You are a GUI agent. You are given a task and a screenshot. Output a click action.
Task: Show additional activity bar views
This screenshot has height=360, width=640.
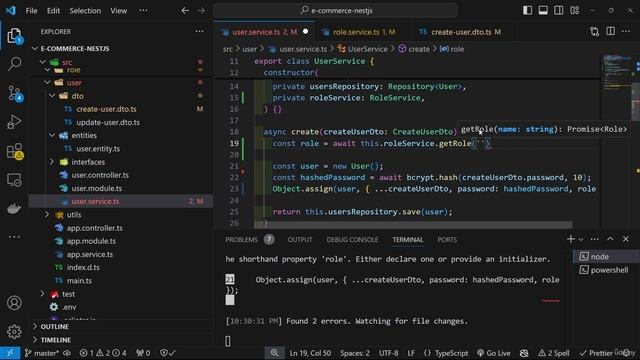coord(14,236)
